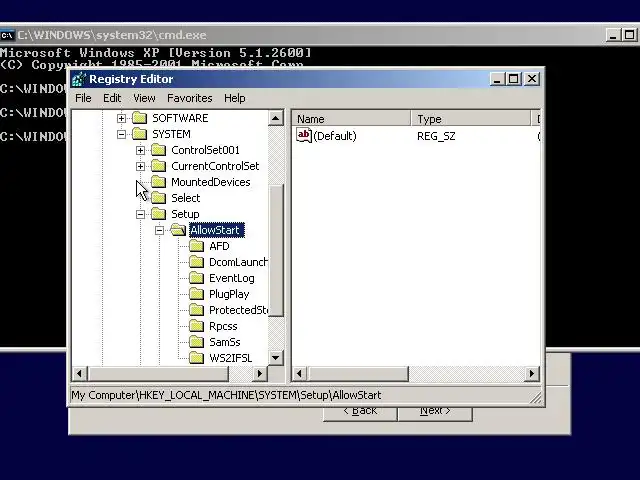Click the ControlSet001 folder icon
Screen dimensions: 640x480
tap(158, 150)
